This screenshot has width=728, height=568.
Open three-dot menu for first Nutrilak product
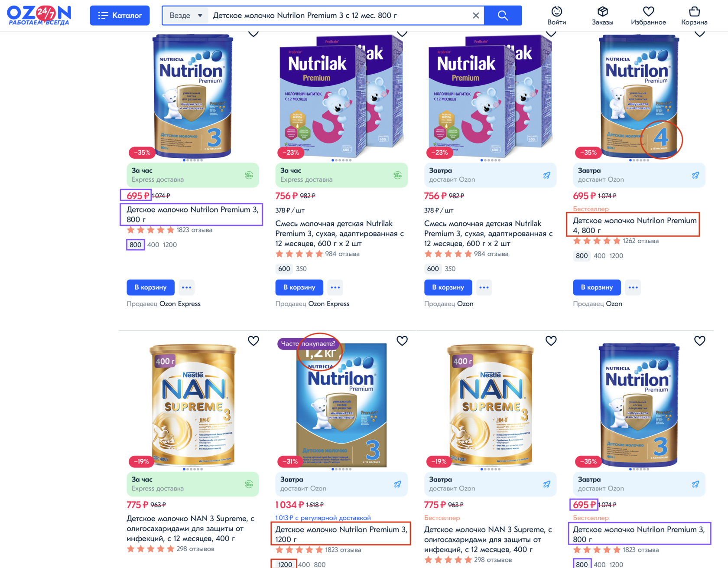(335, 287)
